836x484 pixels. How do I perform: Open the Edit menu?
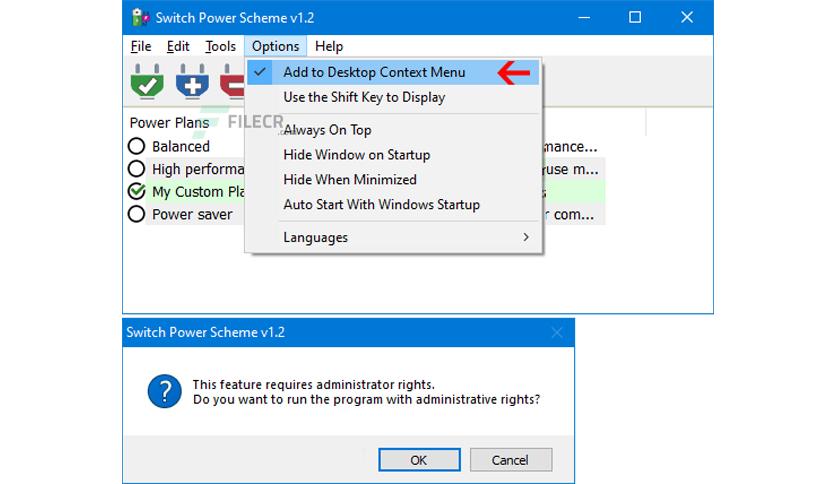click(x=178, y=46)
